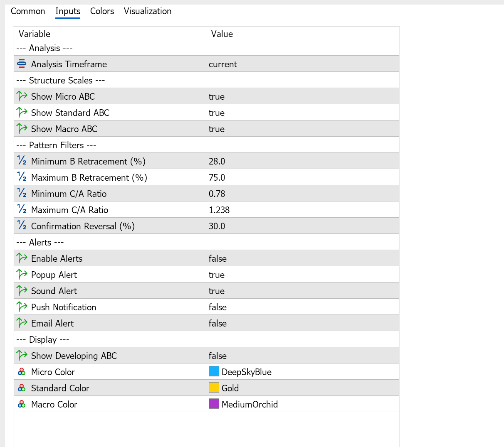Change Enable Alerts value false
Screen dimensions: 504x447
pos(303,258)
